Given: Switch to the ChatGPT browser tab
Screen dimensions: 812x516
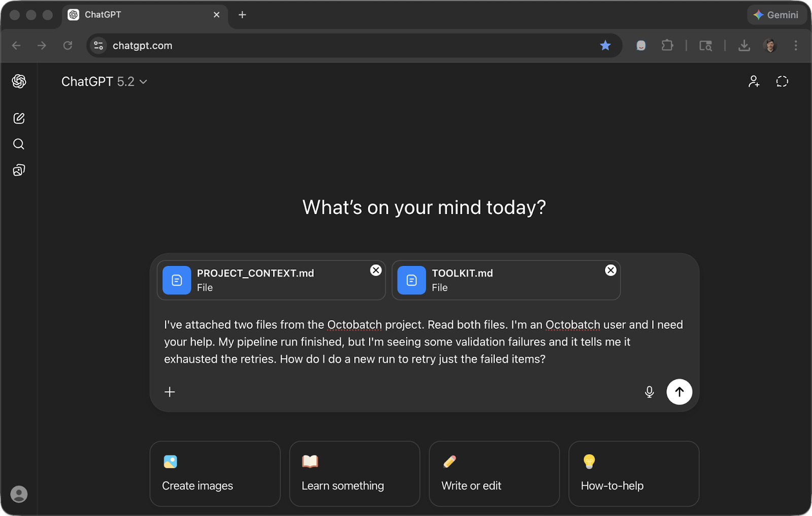Looking at the screenshot, I should click(146, 15).
